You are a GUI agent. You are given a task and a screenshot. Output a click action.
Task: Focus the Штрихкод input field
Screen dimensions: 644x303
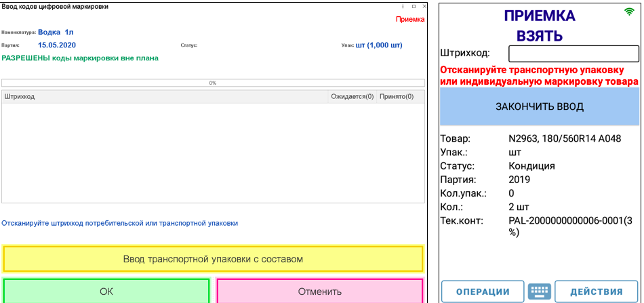[x=573, y=54]
